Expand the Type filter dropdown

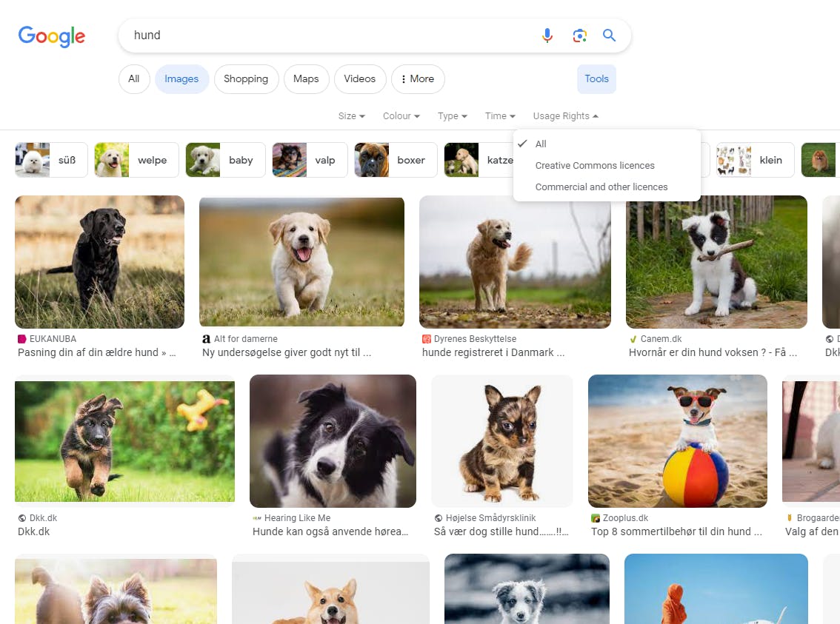452,116
